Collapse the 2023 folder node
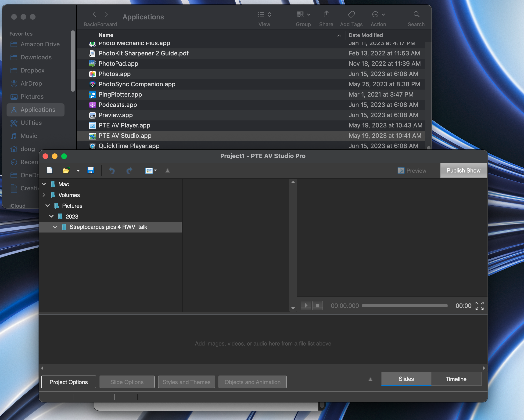The image size is (524, 420). point(51,216)
